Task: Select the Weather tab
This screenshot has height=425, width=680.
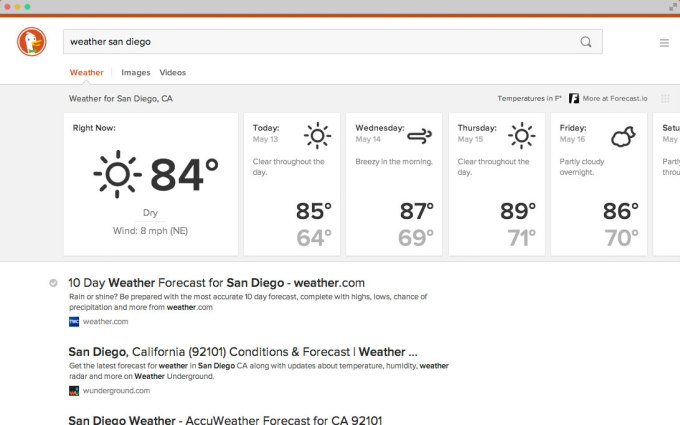Action: [86, 73]
